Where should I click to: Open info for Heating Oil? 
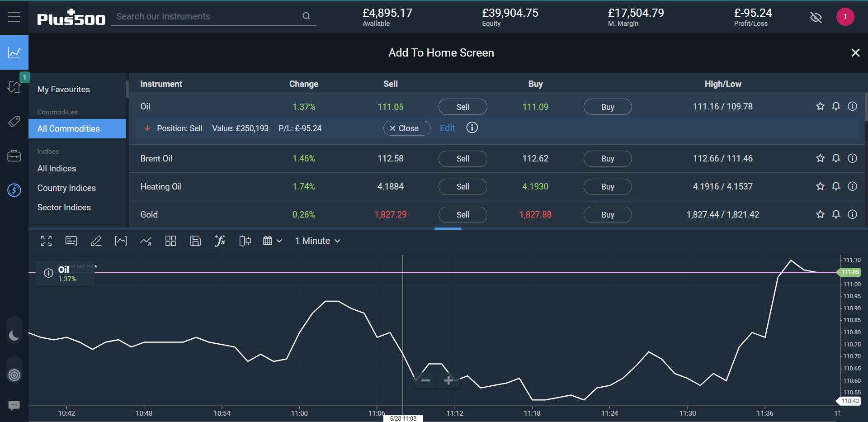(x=852, y=186)
